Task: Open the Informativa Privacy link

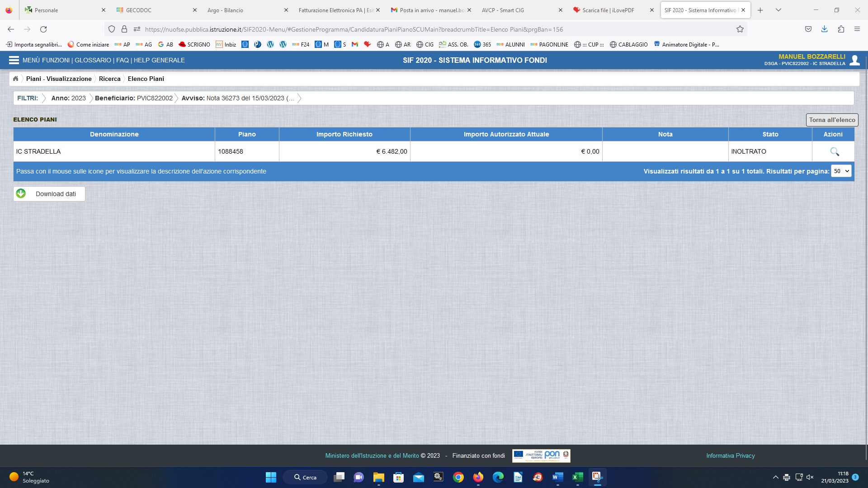Action: tap(730, 455)
